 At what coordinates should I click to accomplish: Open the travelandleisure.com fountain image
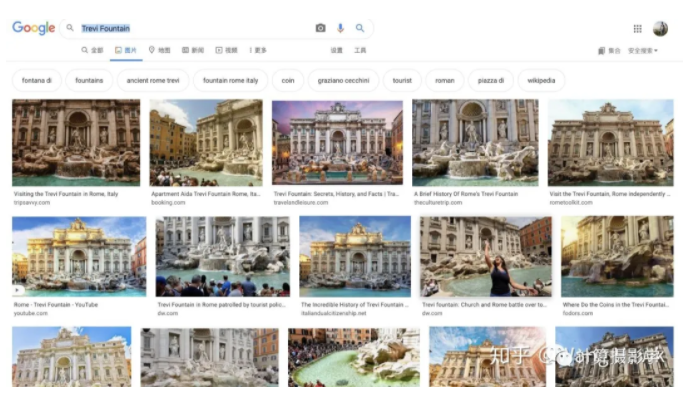click(337, 143)
